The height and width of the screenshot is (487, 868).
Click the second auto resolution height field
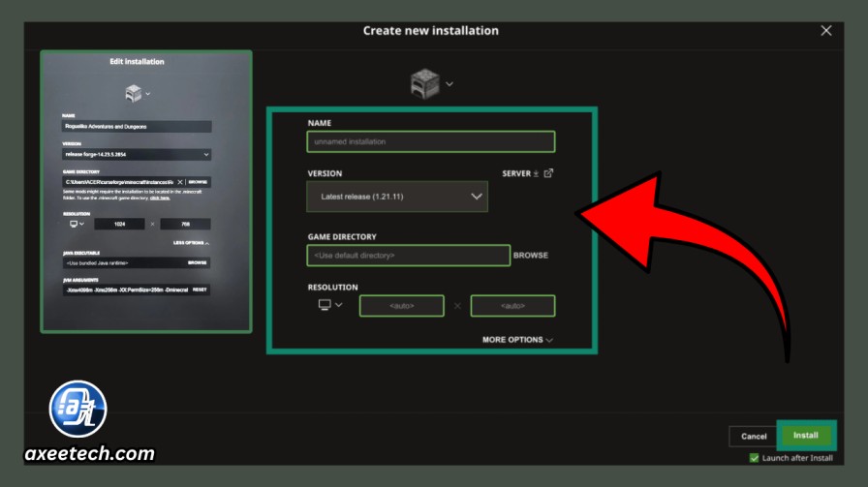512,306
